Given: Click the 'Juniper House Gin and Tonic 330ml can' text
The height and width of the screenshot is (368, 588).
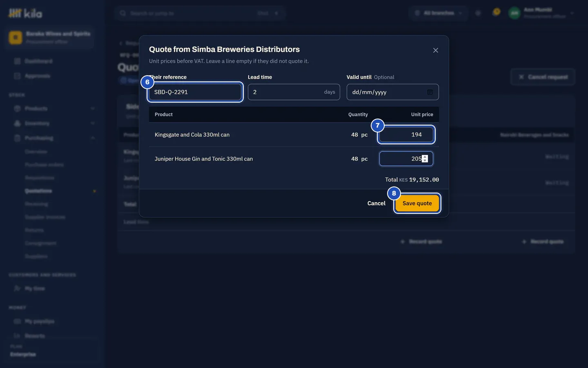Looking at the screenshot, I should 204,159.
